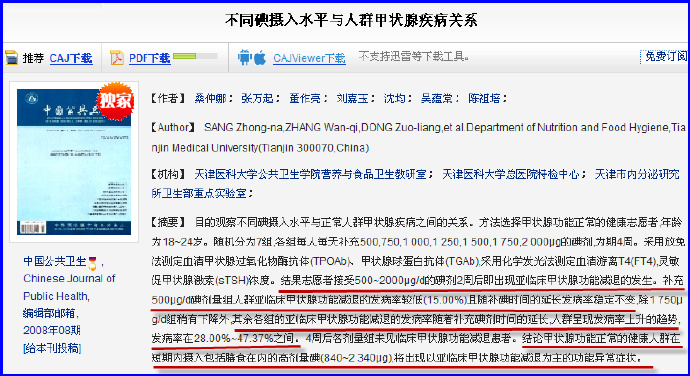Click the 【Author】 label
This screenshot has height=376, width=690.
tap(173, 128)
